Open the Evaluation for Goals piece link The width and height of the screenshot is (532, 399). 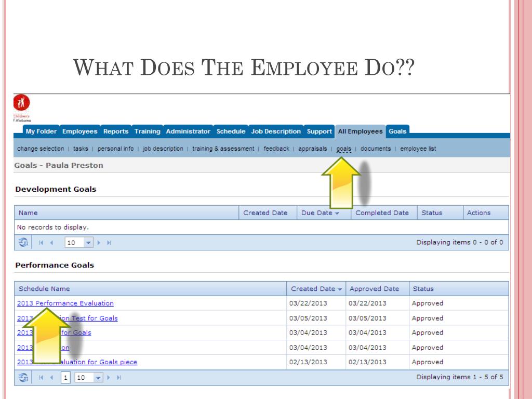(x=77, y=362)
